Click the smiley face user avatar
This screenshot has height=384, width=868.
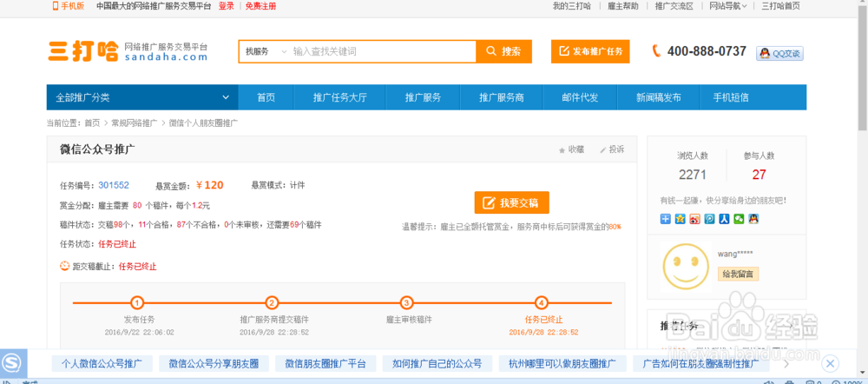coord(686,267)
